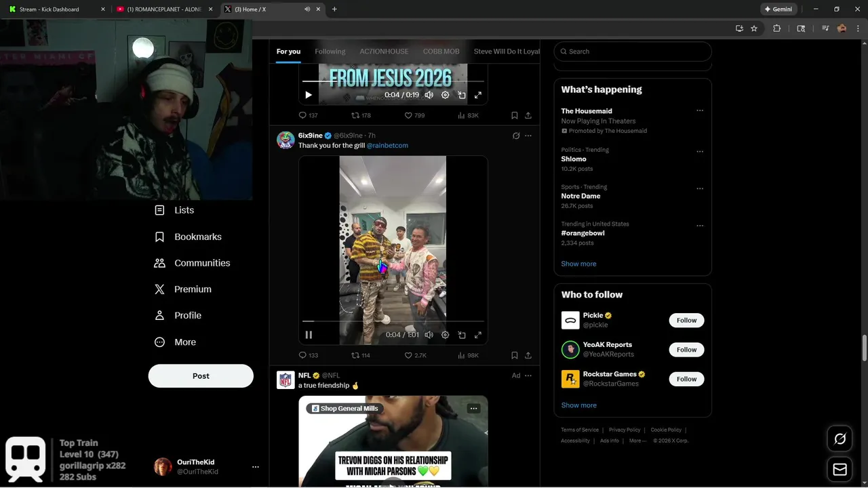868x488 pixels.
Task: Open settings gear on top video
Action: (x=446, y=95)
